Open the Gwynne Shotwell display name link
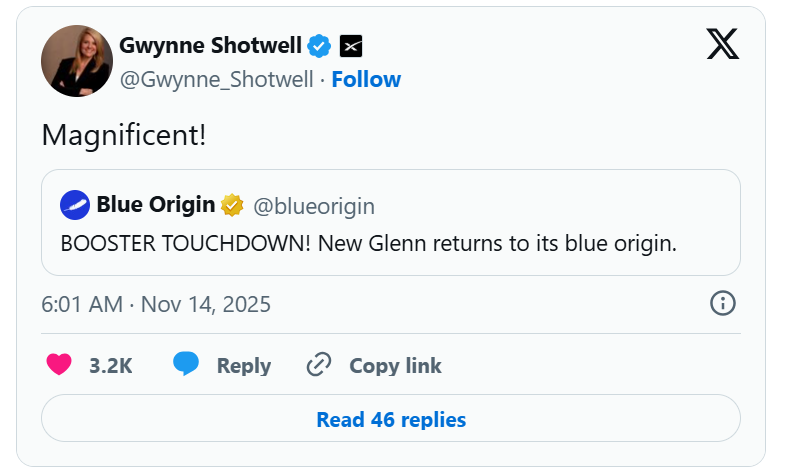 210,45
